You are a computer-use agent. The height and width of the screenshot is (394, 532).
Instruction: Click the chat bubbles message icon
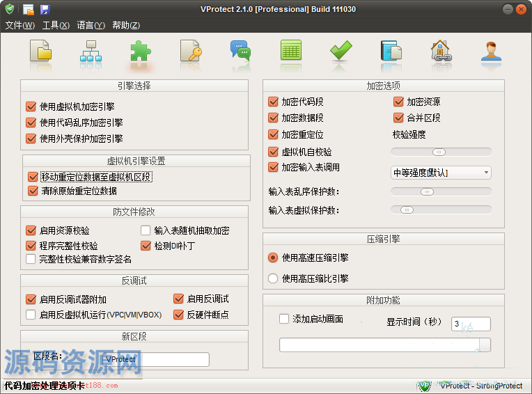coord(240,51)
